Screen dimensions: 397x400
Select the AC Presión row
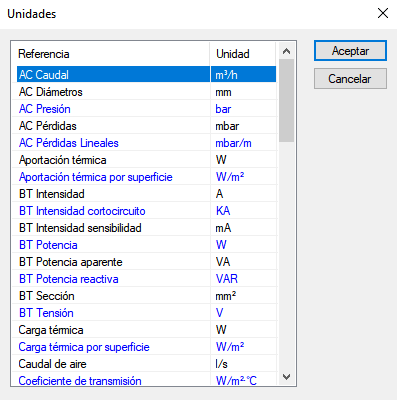(144, 108)
